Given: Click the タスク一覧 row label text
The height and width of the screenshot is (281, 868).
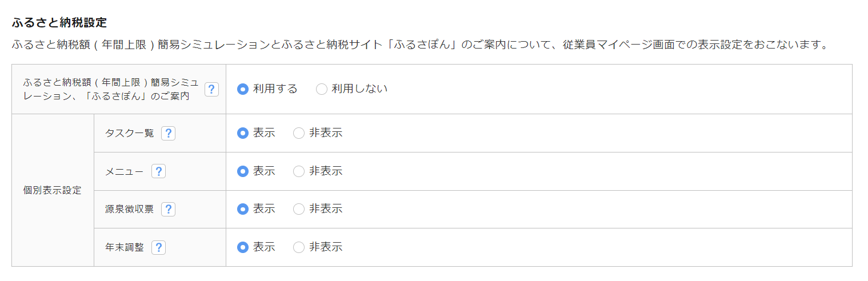Looking at the screenshot, I should click(x=130, y=133).
